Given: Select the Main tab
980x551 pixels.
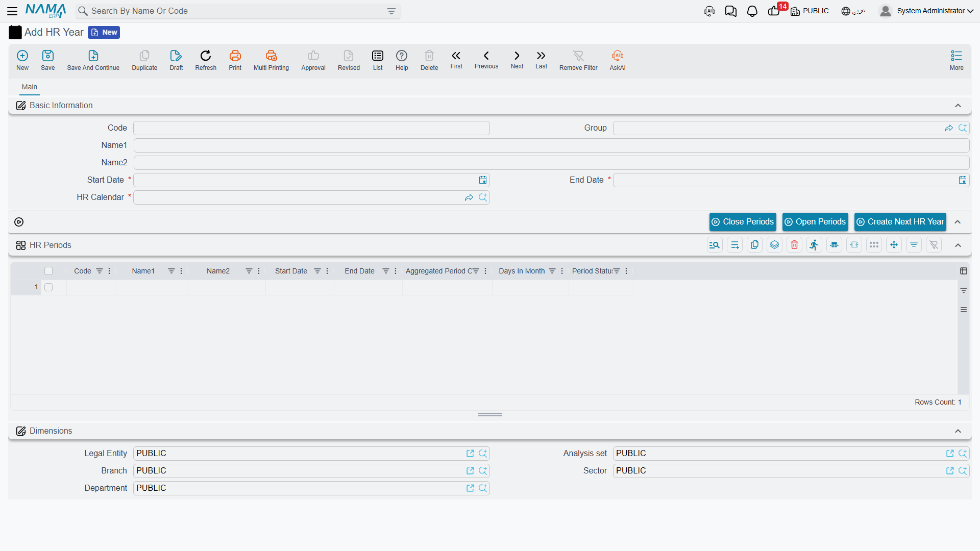Looking at the screenshot, I should coord(30,87).
